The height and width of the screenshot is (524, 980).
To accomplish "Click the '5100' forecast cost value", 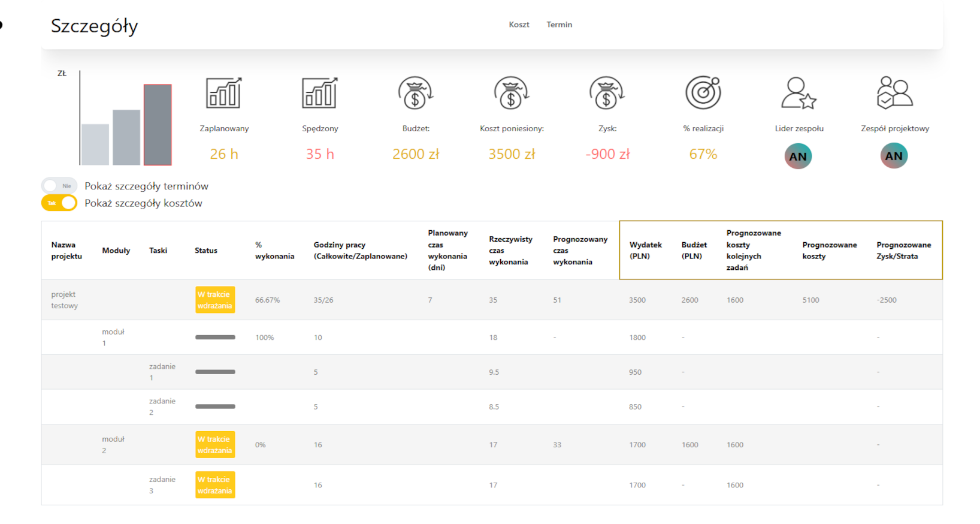I will pos(811,300).
